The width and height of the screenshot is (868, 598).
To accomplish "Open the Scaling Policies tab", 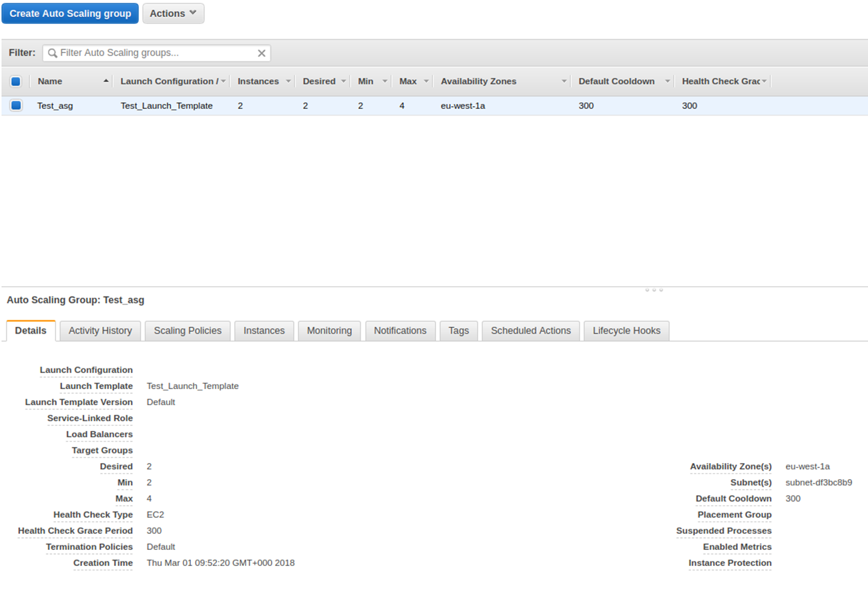I will click(188, 331).
